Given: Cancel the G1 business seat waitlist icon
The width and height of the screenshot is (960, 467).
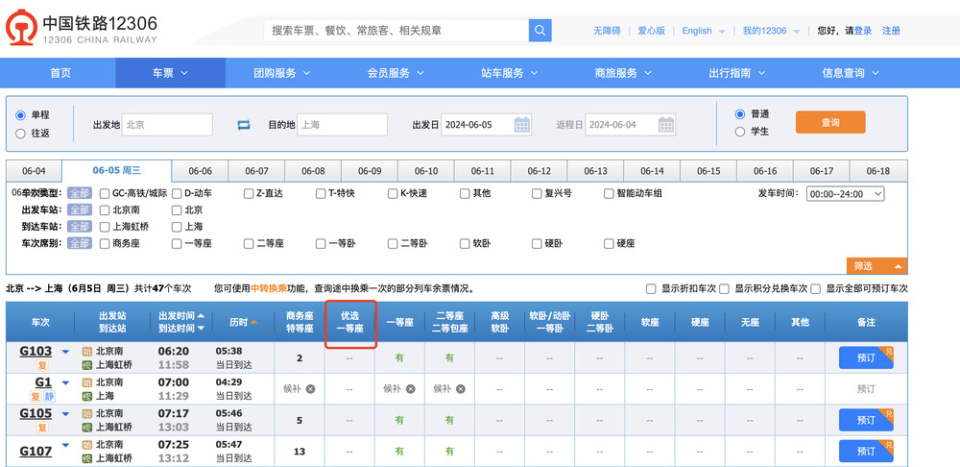Looking at the screenshot, I should (310, 388).
